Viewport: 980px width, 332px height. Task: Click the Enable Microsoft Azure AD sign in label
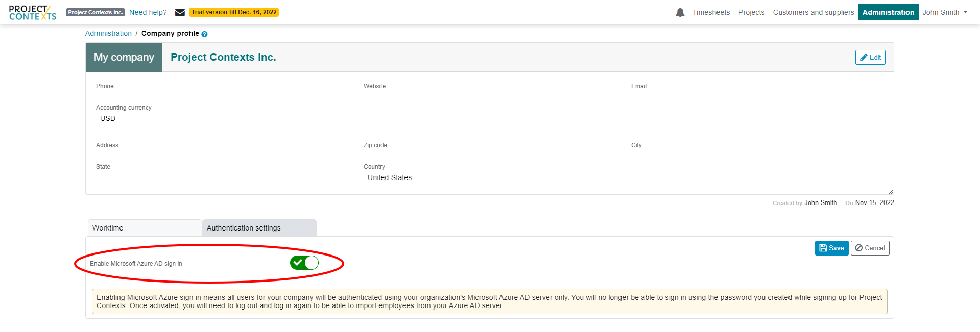pyautogui.click(x=136, y=264)
